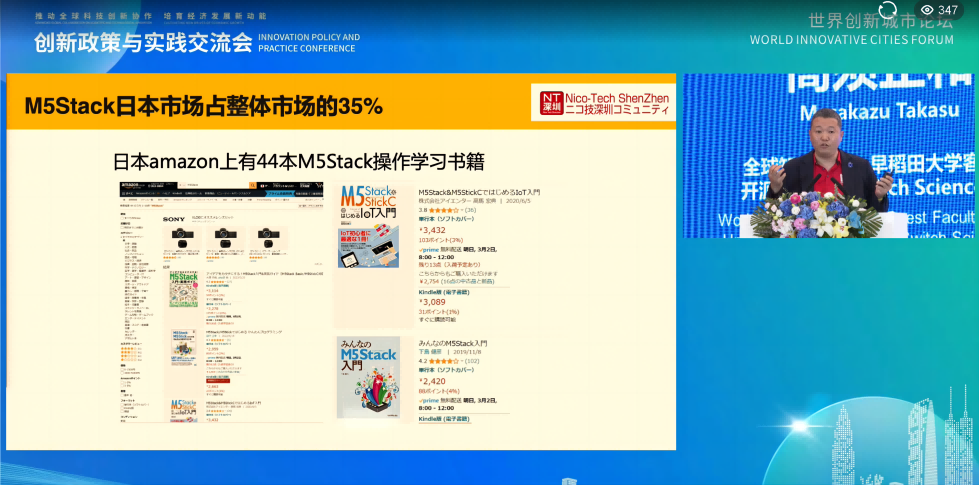
Task: Click the Amazon Japan search results screenshot
Action: (222, 303)
